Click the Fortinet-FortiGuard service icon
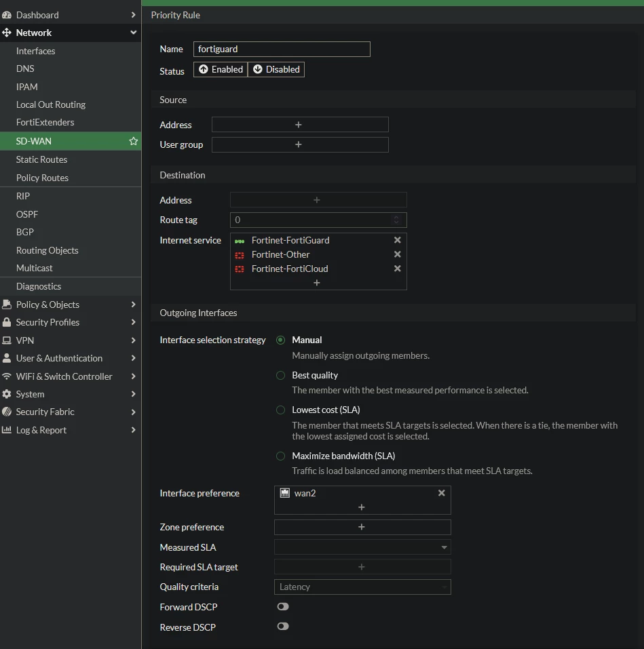Screen dimensions: 644x649 coord(240,241)
